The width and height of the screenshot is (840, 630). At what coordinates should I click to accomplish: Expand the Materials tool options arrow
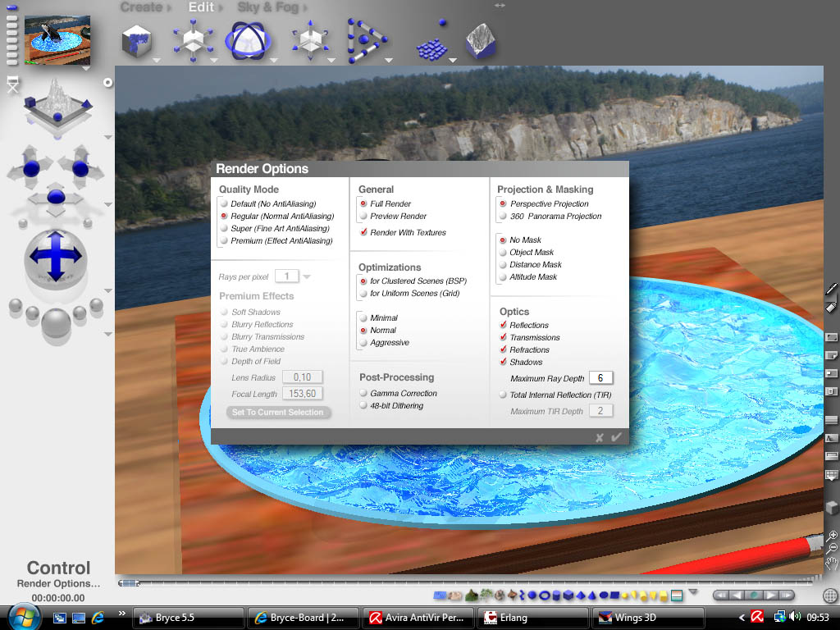click(157, 60)
